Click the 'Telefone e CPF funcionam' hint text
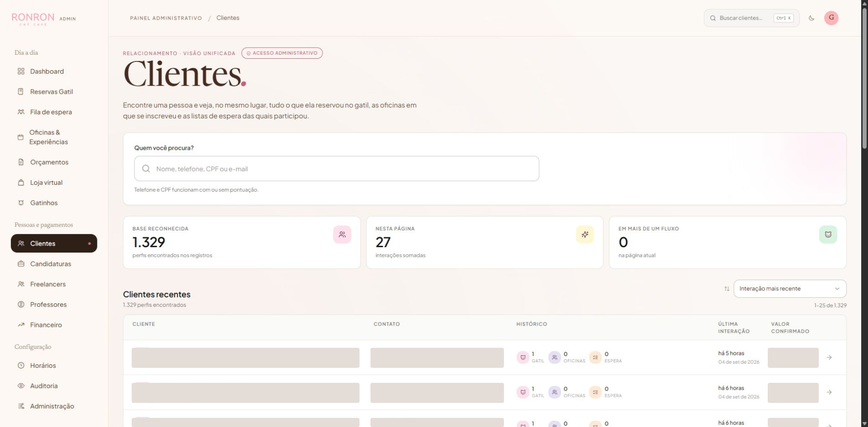This screenshot has width=868, height=427. coord(196,190)
